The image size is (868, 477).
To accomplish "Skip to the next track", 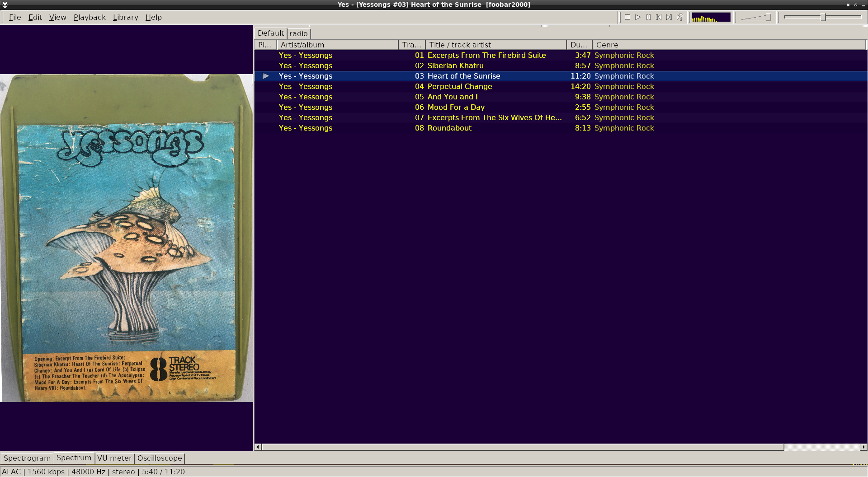I will pyautogui.click(x=669, y=17).
